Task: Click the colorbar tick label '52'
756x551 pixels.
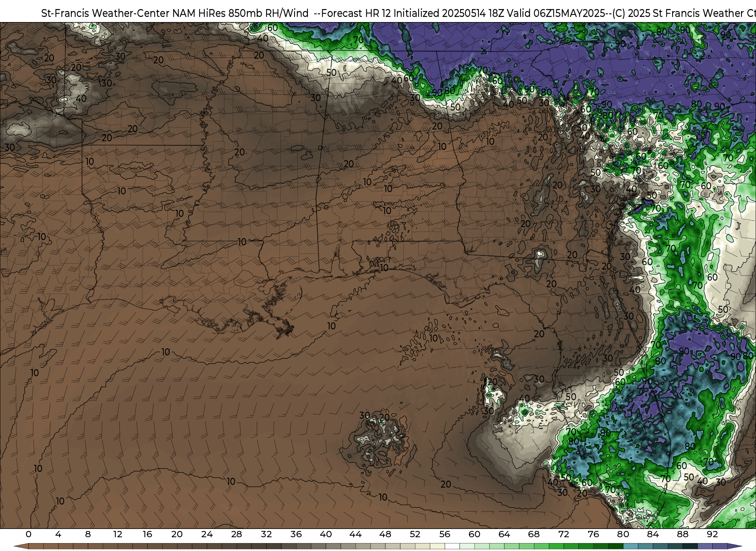Action: click(415, 534)
